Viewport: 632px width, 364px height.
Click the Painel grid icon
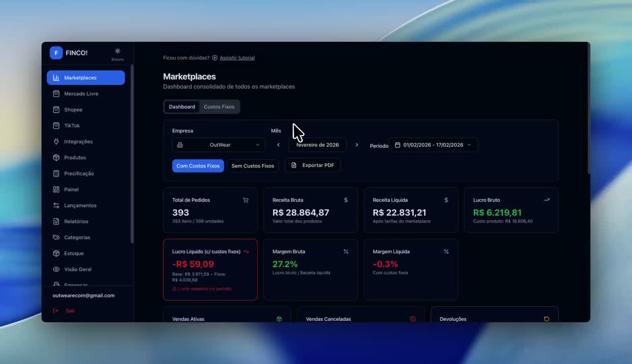(x=56, y=189)
